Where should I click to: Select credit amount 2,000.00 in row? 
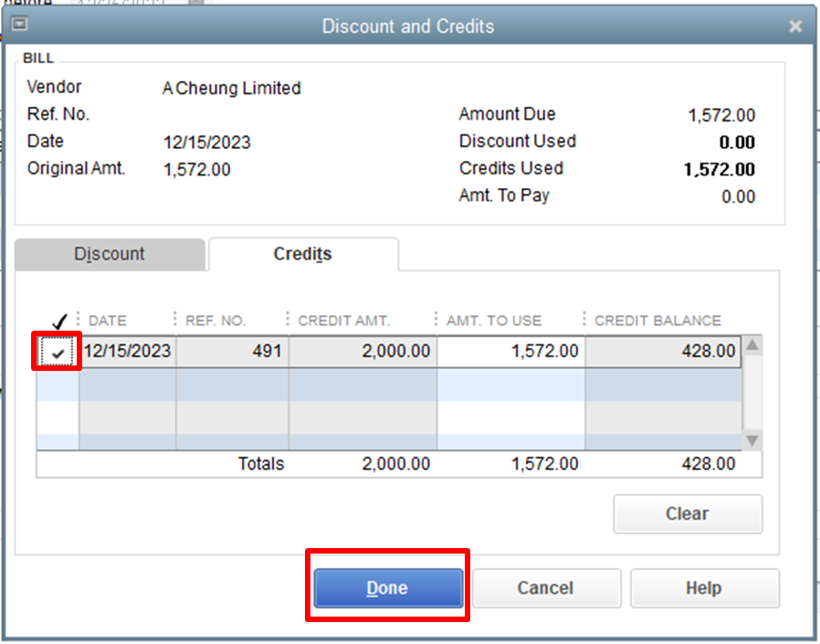coord(363,352)
